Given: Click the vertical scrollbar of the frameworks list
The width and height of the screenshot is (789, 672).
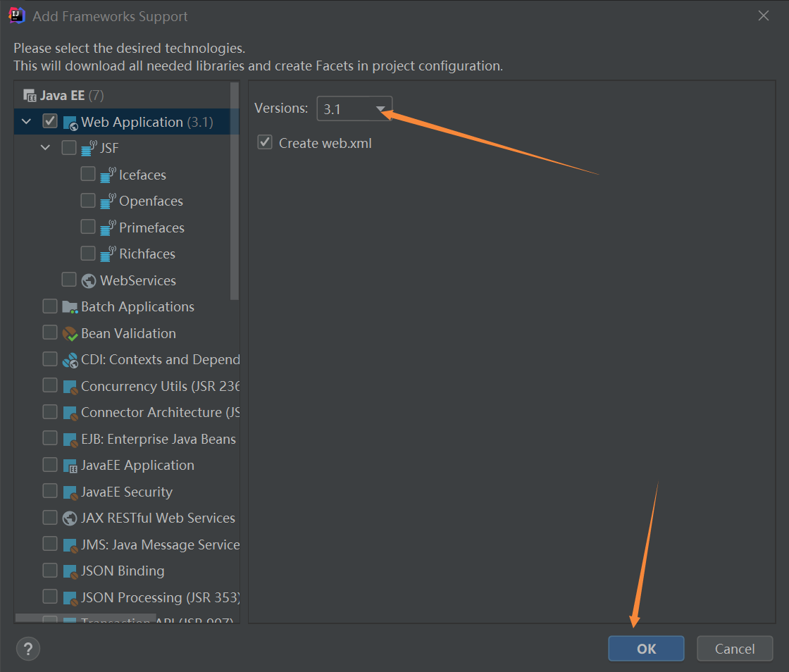Looking at the screenshot, I should pyautogui.click(x=235, y=191).
